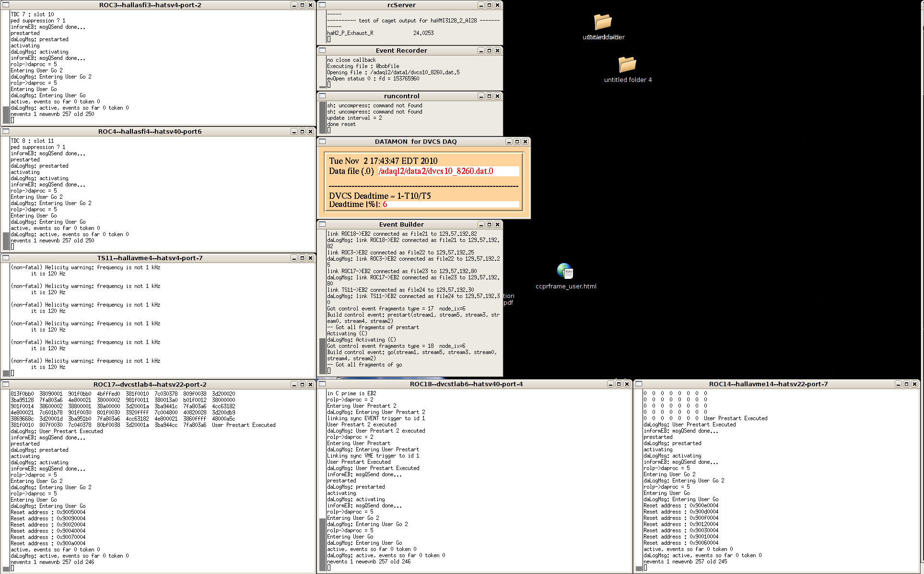Open window menu icon of ROC17 window
The width and height of the screenshot is (924, 574).
click(6, 384)
